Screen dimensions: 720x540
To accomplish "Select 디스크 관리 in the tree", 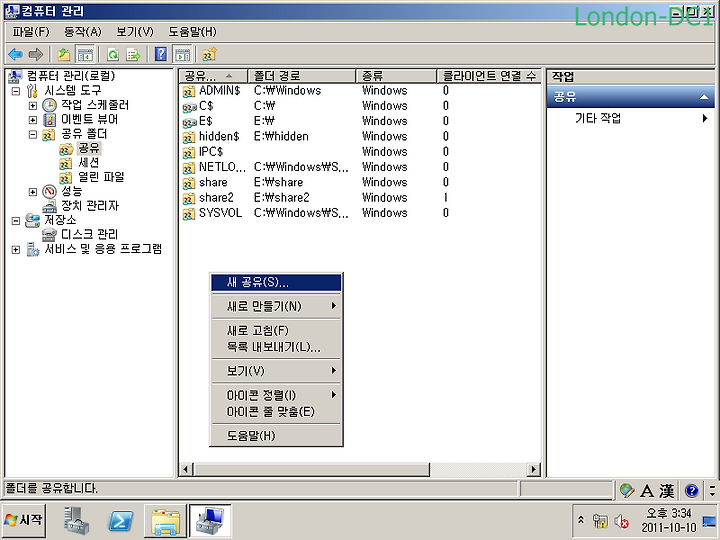I will click(90, 235).
